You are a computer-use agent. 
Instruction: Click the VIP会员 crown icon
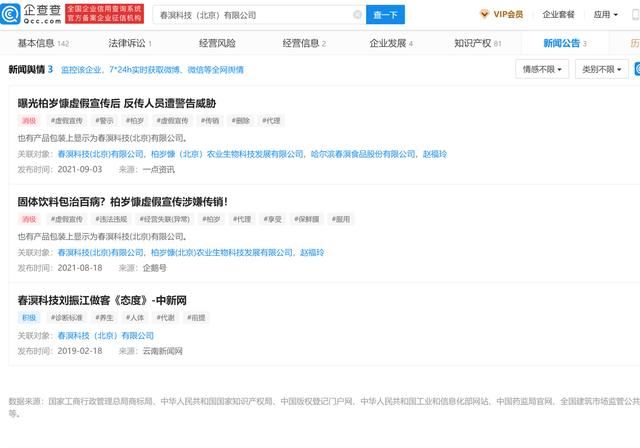point(486,15)
